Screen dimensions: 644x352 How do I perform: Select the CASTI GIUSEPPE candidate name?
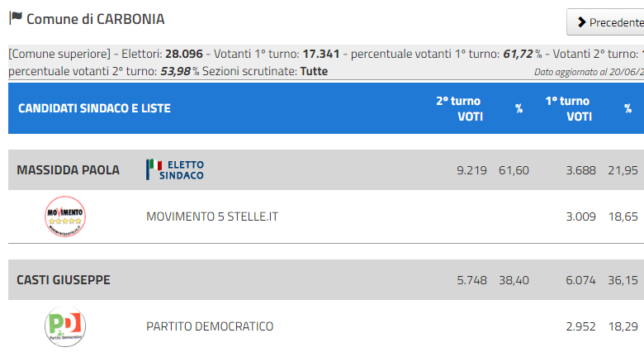pos(64,280)
